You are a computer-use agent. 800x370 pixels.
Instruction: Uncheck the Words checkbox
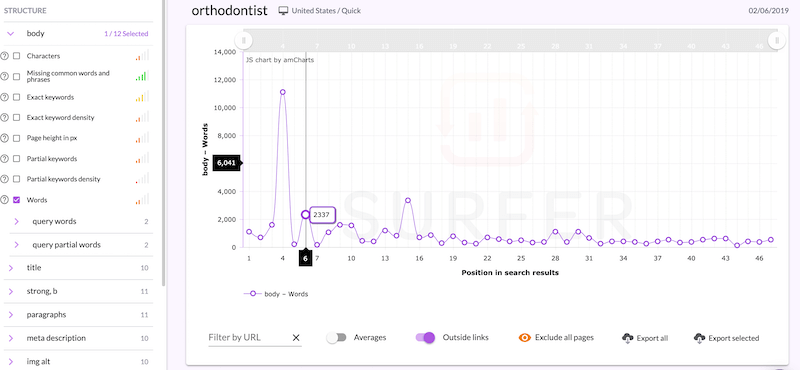(x=16, y=200)
